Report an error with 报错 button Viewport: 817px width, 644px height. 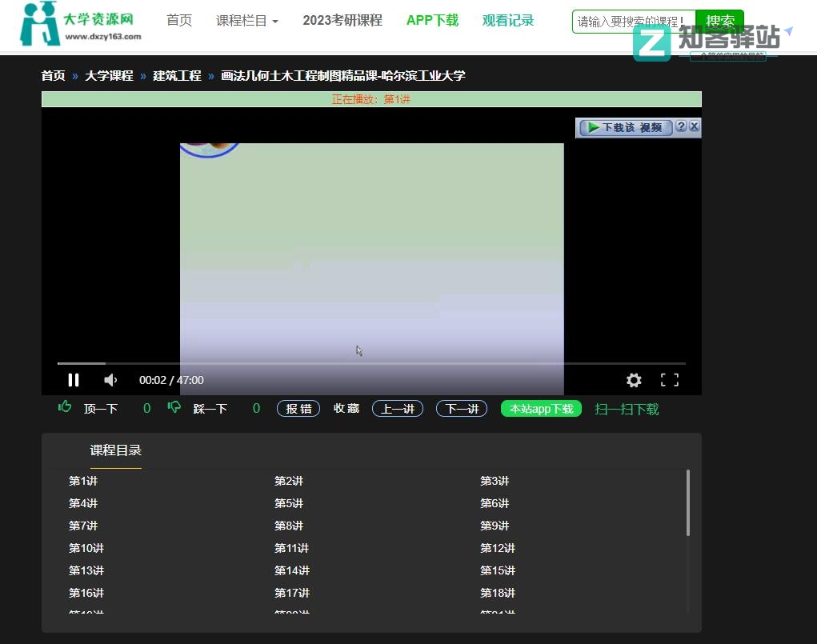(298, 409)
